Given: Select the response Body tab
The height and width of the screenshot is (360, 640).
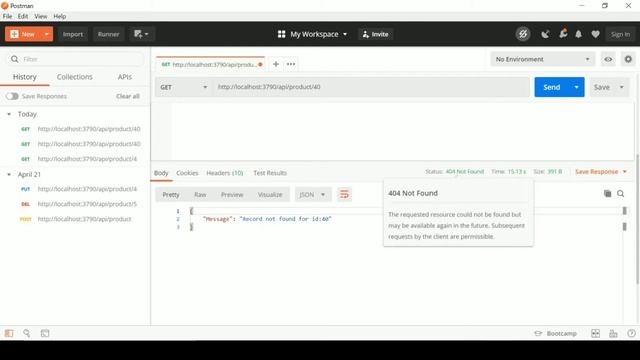Looking at the screenshot, I should pyautogui.click(x=161, y=173).
